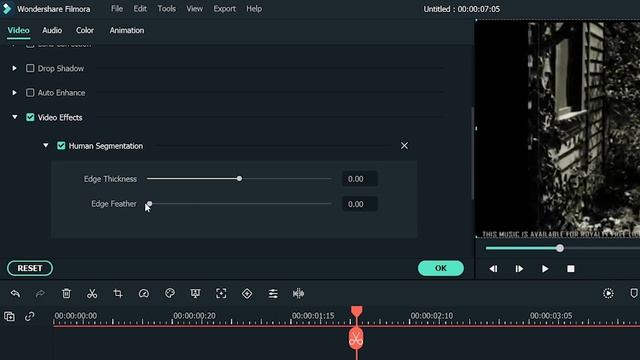The height and width of the screenshot is (360, 640).
Task: Click the Edge Thickness slider handle
Action: pyautogui.click(x=240, y=178)
